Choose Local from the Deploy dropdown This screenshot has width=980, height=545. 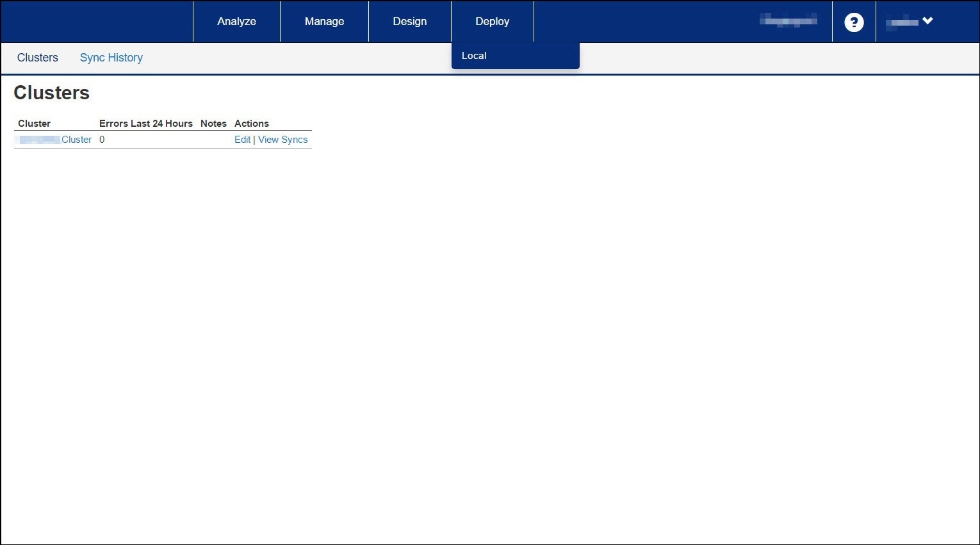point(474,56)
